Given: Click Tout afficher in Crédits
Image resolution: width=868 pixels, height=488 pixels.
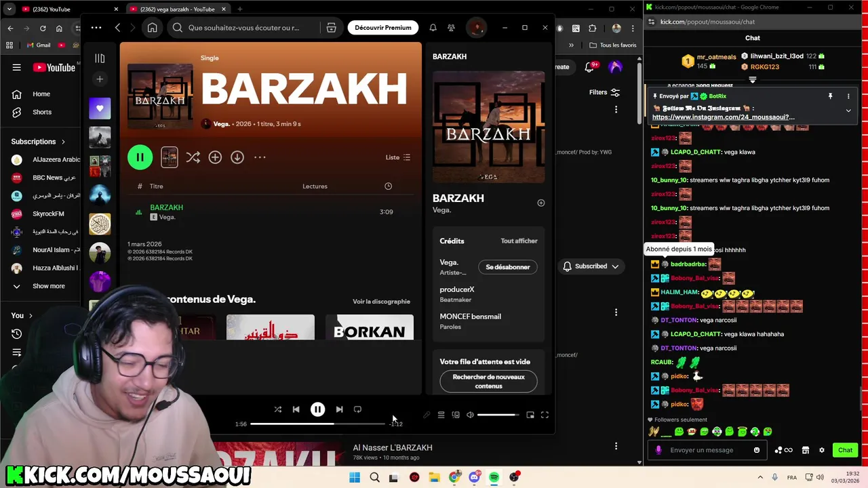Looking at the screenshot, I should (519, 241).
